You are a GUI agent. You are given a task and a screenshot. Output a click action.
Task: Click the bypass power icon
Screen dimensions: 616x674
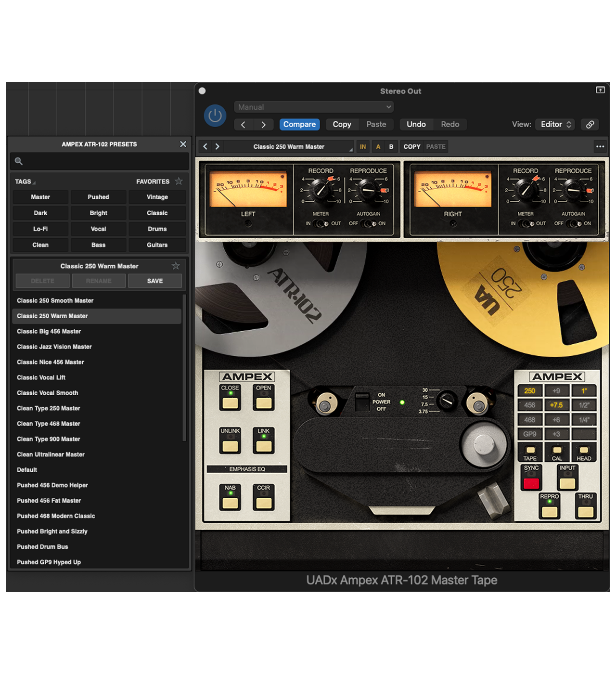coord(215,115)
